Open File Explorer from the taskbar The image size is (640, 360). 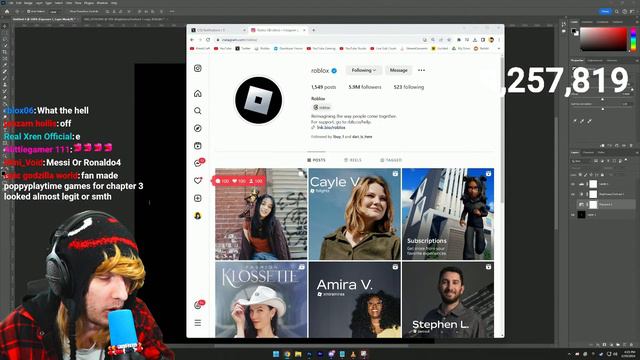pyautogui.click(x=298, y=353)
